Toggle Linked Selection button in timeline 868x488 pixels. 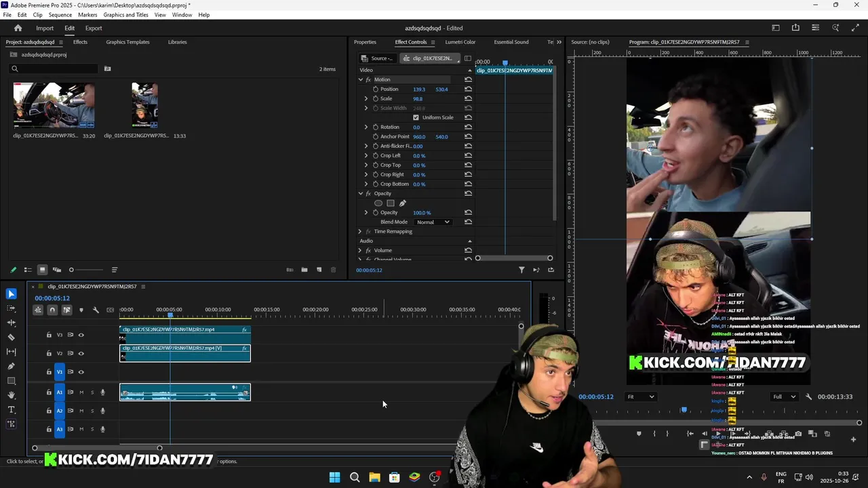click(x=66, y=310)
